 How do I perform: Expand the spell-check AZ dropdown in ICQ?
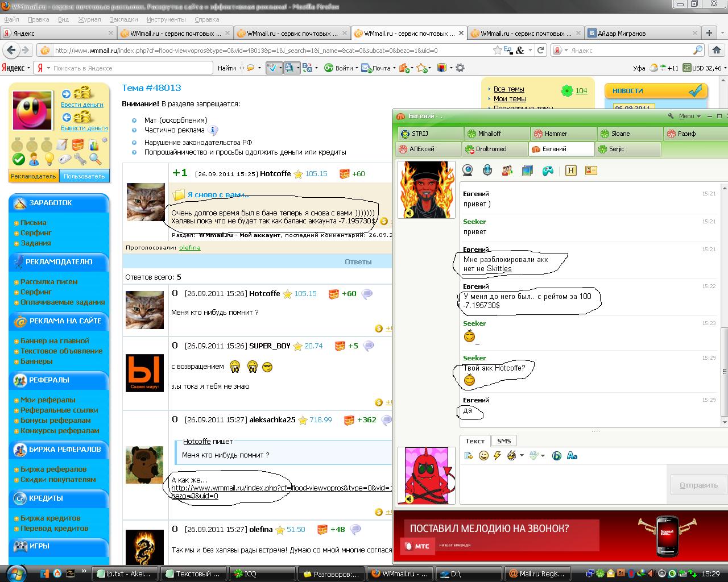coord(543,456)
